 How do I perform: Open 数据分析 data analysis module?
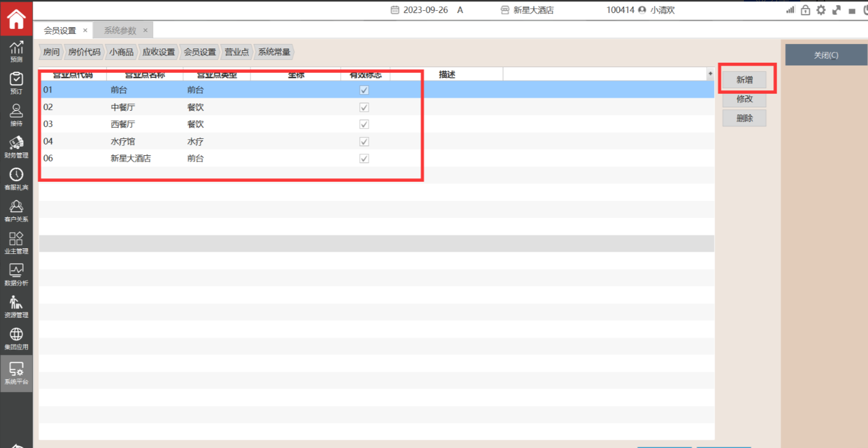(x=16, y=274)
